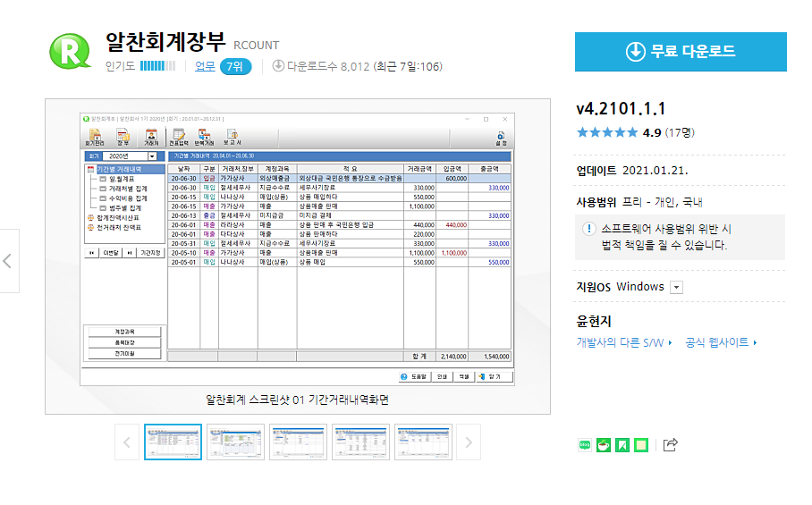Image resolution: width=812 pixels, height=505 pixels.
Task: Select the 상품 판매 후 국민은행 입금 cell
Action: pos(350,225)
